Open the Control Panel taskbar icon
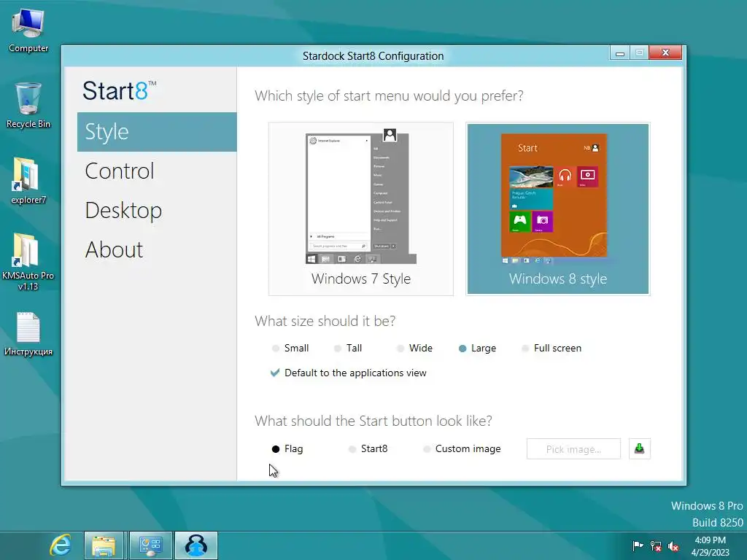Screen dimensions: 747x560 150,545
